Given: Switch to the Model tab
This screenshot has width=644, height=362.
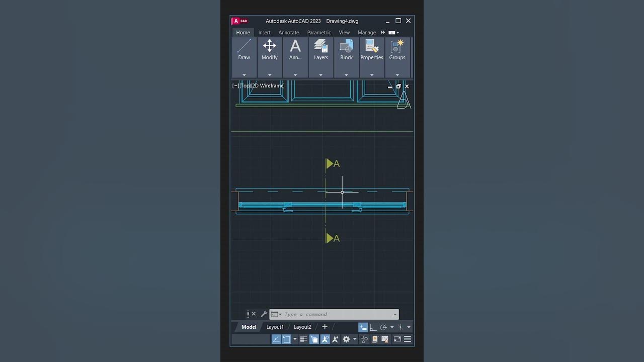Looking at the screenshot, I should 249,327.
